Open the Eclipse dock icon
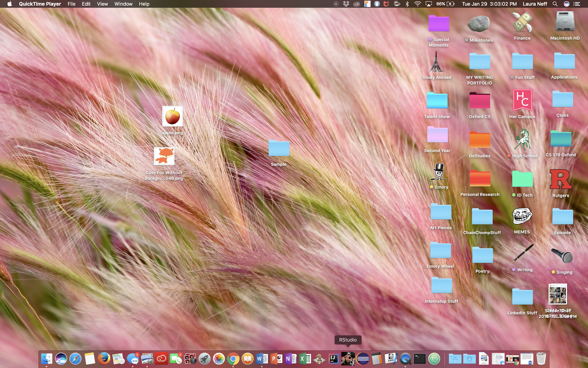The width and height of the screenshot is (588, 368). pos(363,358)
